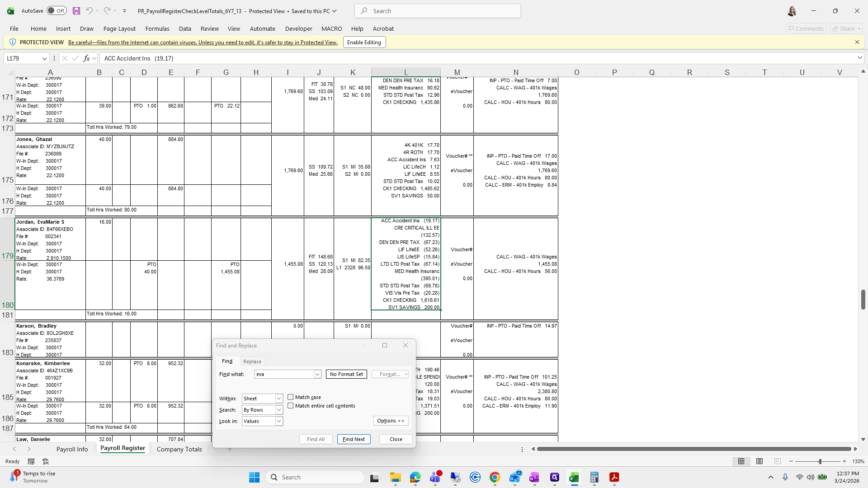The image size is (868, 488).
Task: Click Accessibility checker icon in status bar
Action: pyautogui.click(x=46, y=461)
